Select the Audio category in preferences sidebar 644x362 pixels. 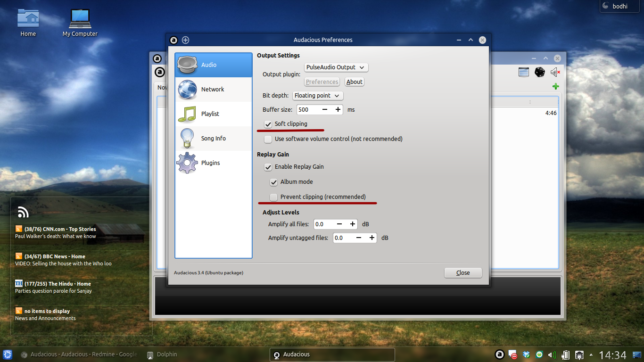[214, 65]
